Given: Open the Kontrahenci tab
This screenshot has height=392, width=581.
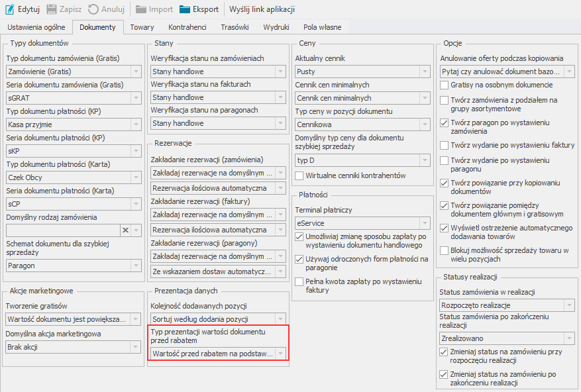Looking at the screenshot, I should (x=187, y=27).
